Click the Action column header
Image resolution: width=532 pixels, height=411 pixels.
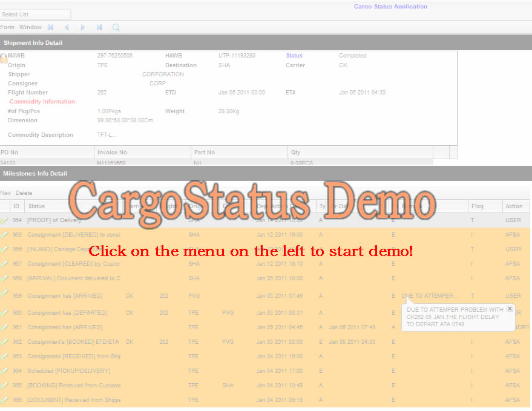click(515, 206)
